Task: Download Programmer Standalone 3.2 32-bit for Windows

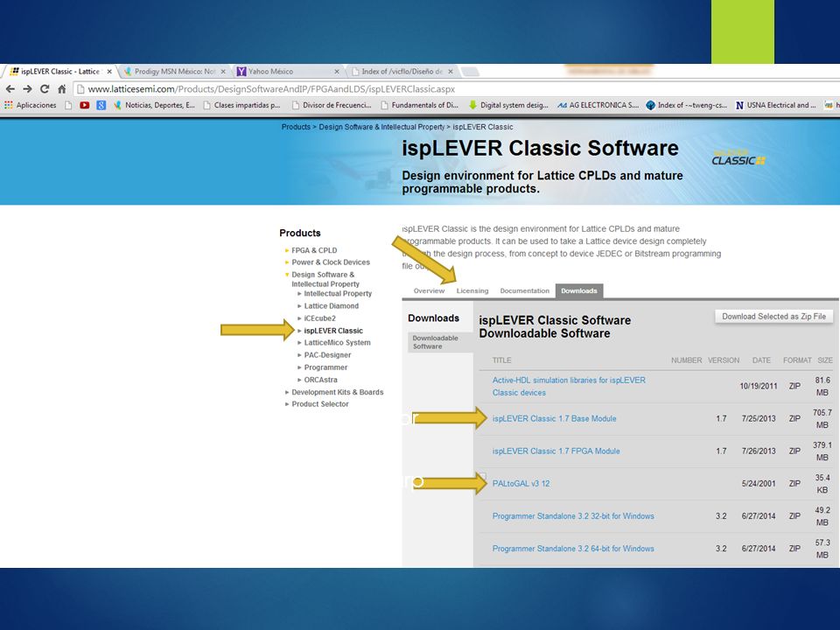Action: [x=573, y=516]
